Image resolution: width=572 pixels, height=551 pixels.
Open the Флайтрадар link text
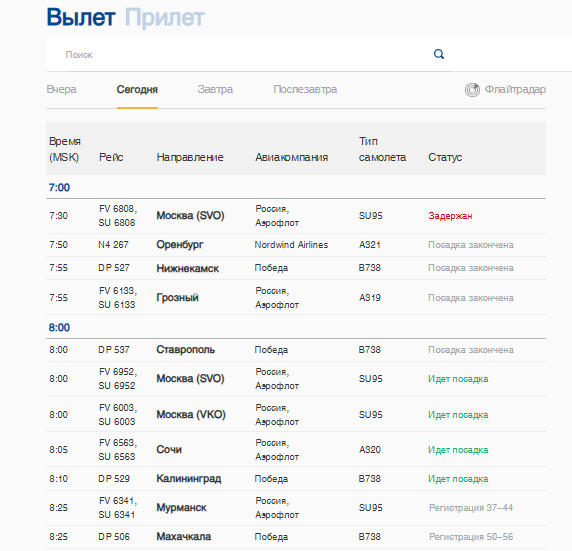coord(515,89)
